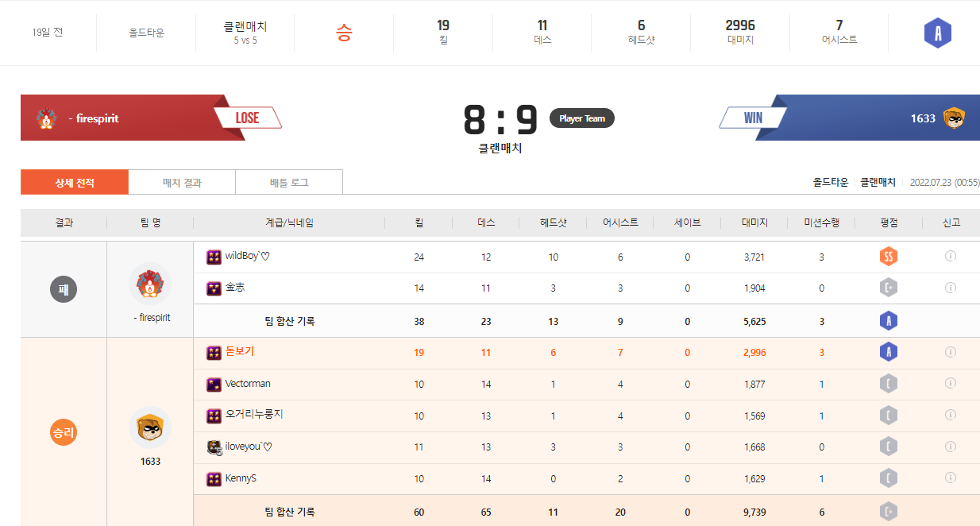Open player 돋보기 profile link
Image resolution: width=980 pixels, height=526 pixels.
click(x=240, y=352)
